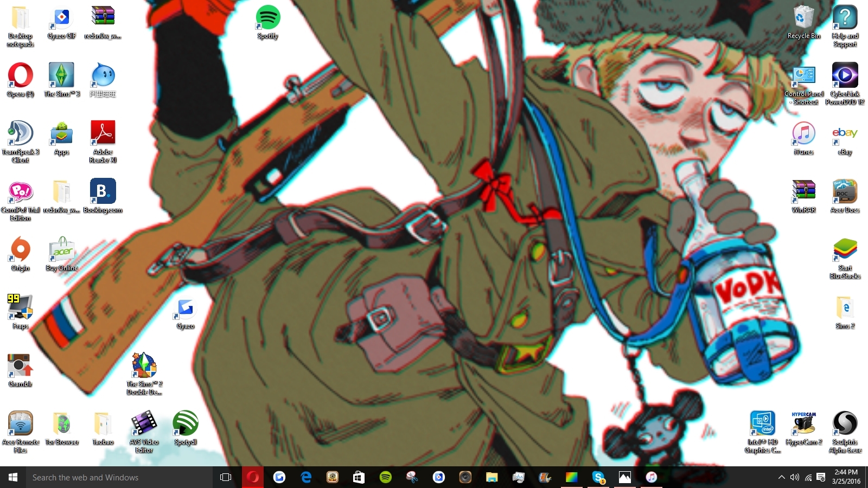Image resolution: width=868 pixels, height=488 pixels.
Task: Open Task View from the taskbar
Action: [226, 477]
